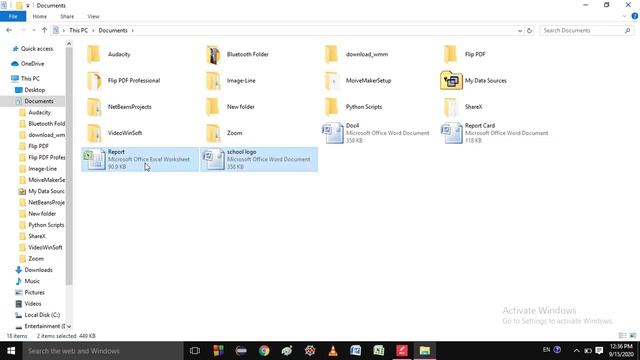Viewport: 640px width, 360px height.
Task: Open the Action Center notifications
Action: click(x=599, y=351)
